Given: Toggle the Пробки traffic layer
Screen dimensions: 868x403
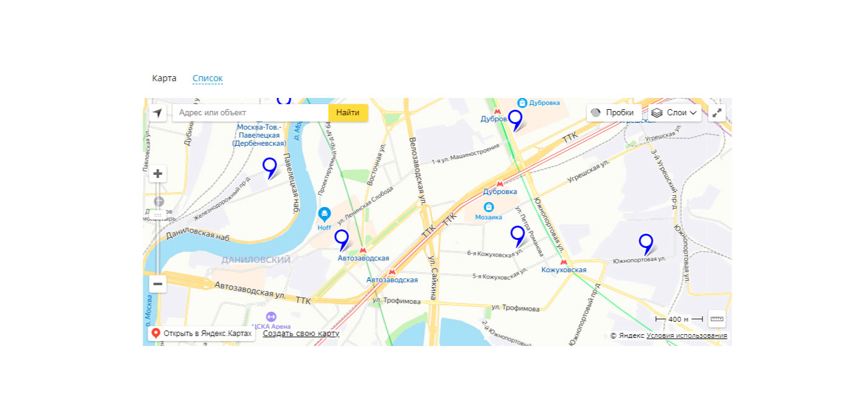Looking at the screenshot, I should (614, 113).
